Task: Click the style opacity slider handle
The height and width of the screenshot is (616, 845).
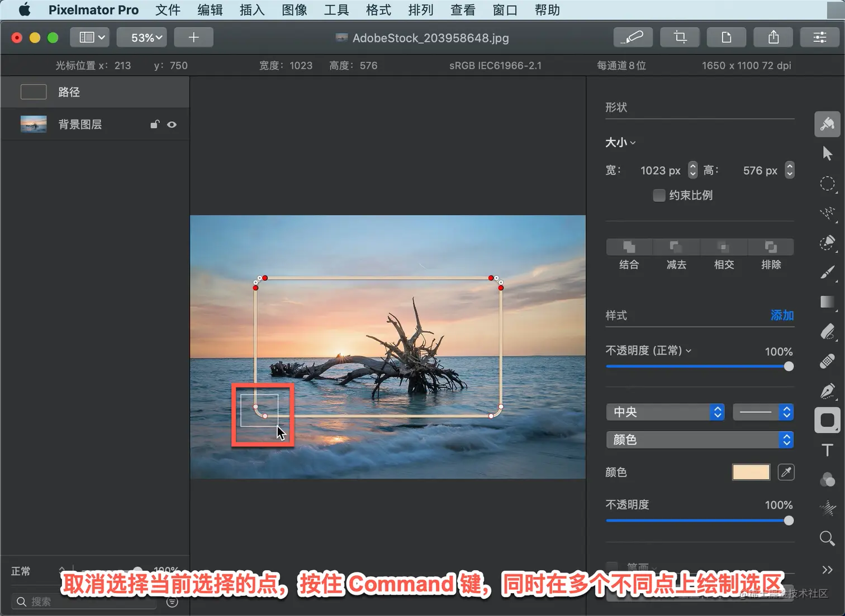Action: click(x=789, y=366)
